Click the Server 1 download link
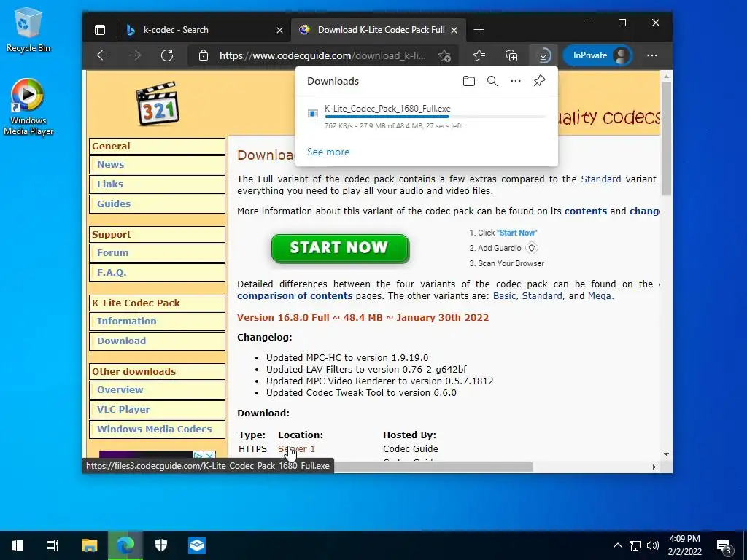This screenshot has height=560, width=747. click(296, 448)
